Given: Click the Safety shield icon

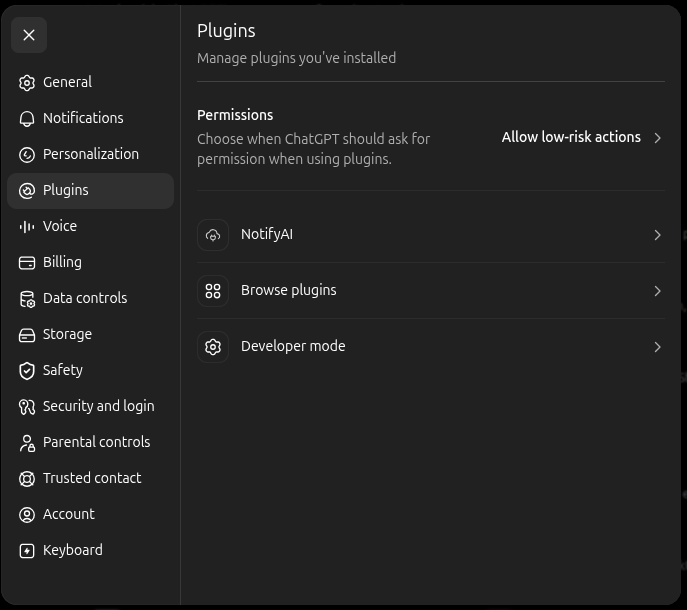Looking at the screenshot, I should click(27, 371).
